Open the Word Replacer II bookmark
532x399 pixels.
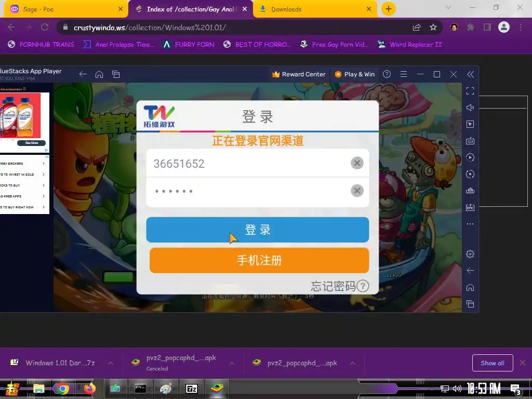(x=410, y=45)
